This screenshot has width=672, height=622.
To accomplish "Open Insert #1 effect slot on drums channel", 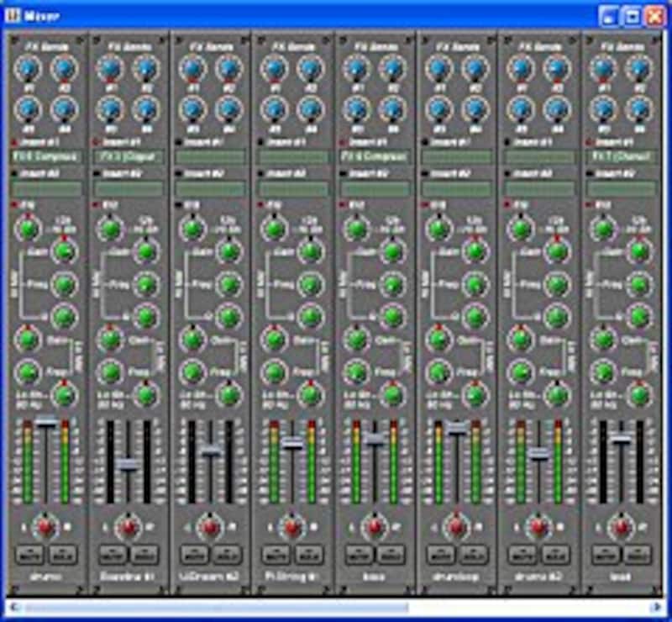I will 46,157.
